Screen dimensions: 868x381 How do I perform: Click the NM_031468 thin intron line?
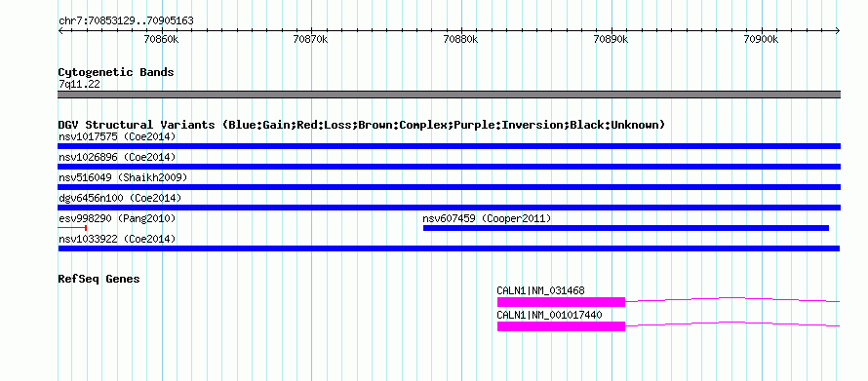click(x=732, y=300)
